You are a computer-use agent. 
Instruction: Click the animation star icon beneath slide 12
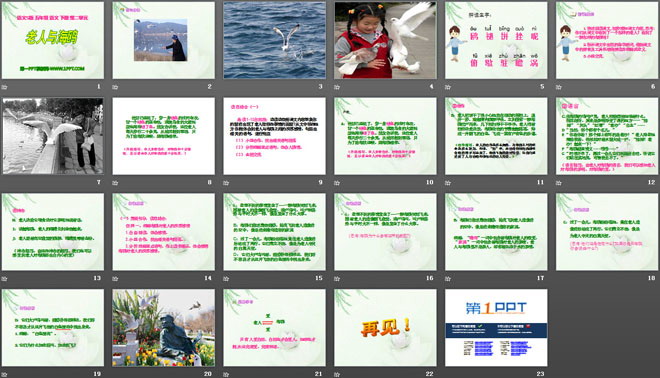[559, 183]
